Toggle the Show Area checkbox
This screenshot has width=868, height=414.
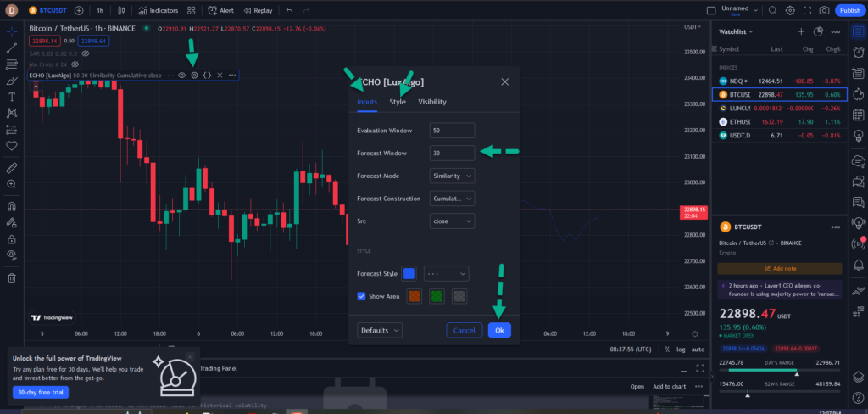coord(361,296)
